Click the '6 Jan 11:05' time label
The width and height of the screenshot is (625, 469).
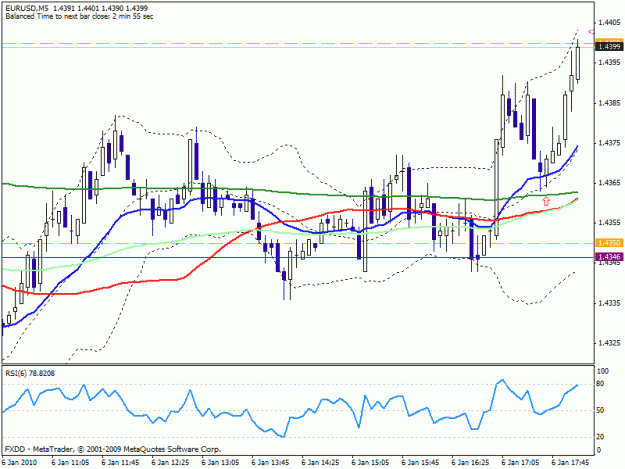click(70, 463)
